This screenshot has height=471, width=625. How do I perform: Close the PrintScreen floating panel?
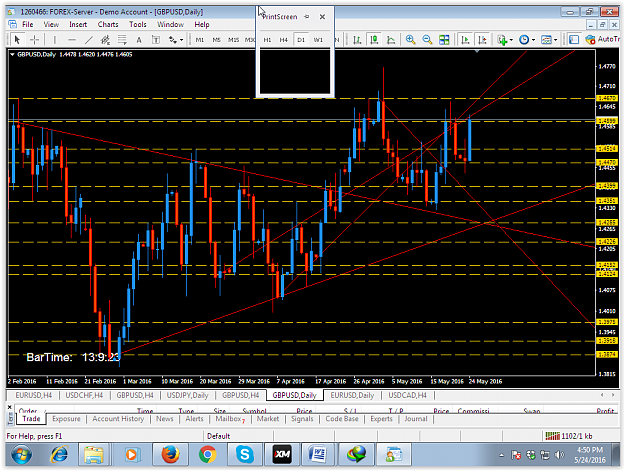coord(322,17)
